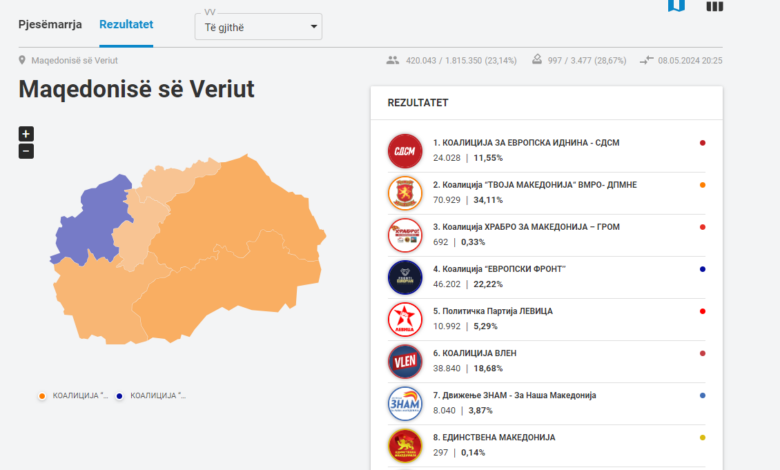Click the Европски Фронт dark blue logo
The image size is (780, 470).
tap(405, 277)
